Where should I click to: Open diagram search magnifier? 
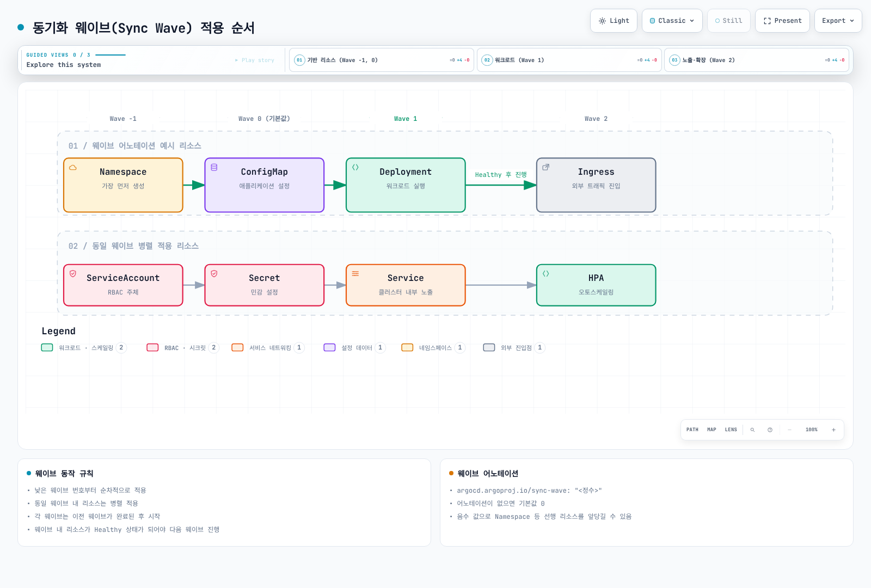753,430
